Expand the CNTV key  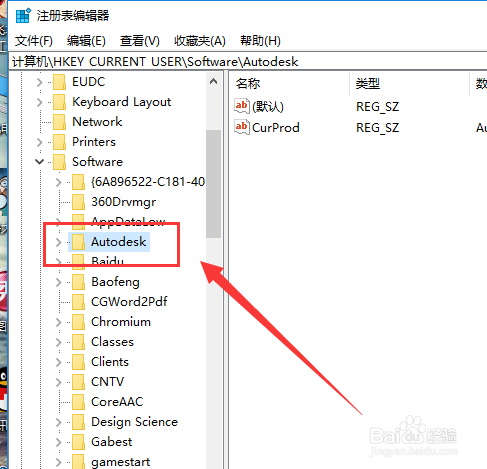[x=59, y=382]
